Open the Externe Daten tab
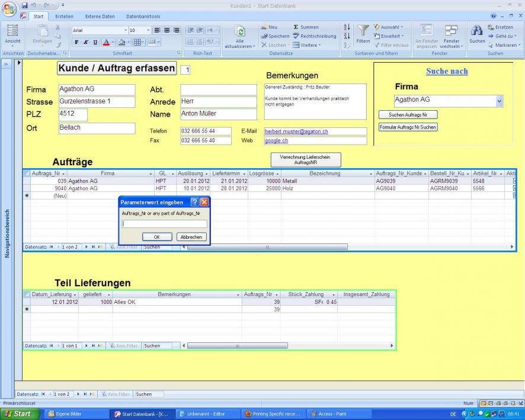The width and height of the screenshot is (525, 420). pos(100,16)
